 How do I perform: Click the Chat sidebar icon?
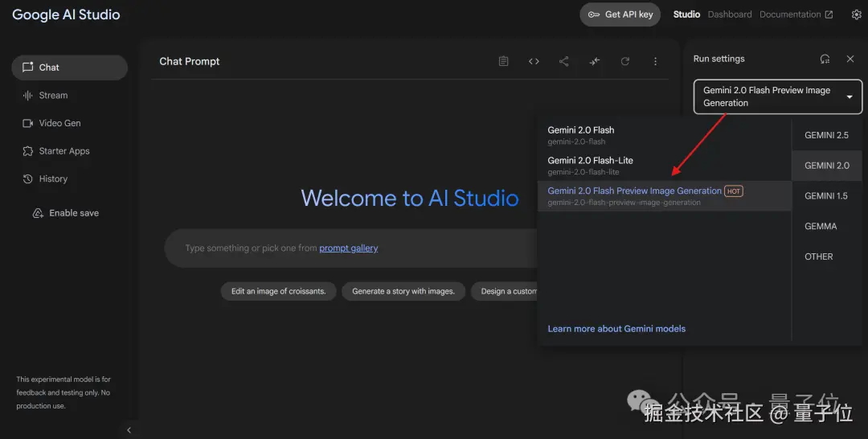(27, 67)
